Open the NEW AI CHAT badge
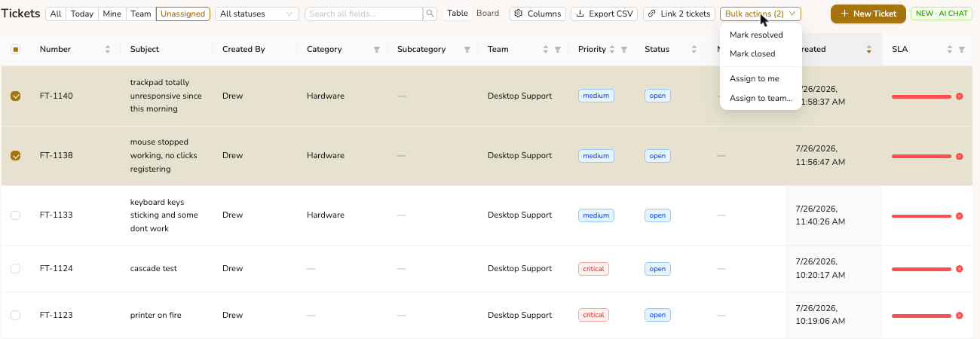 [942, 14]
